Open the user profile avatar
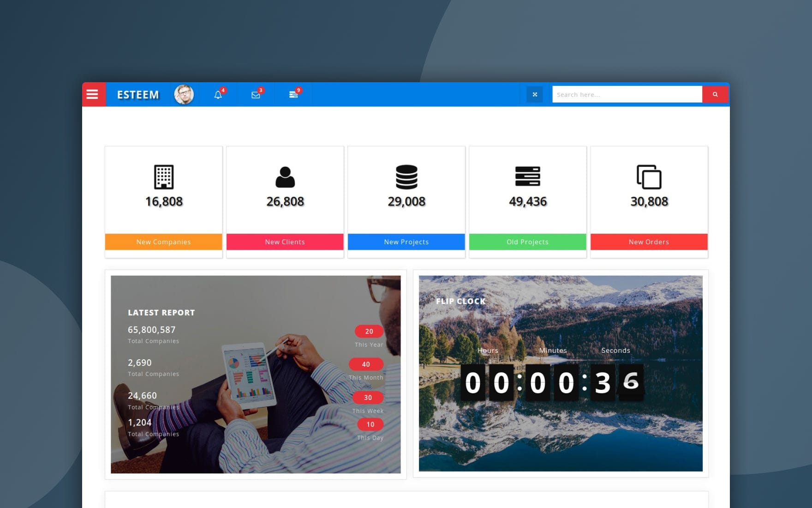 [184, 94]
